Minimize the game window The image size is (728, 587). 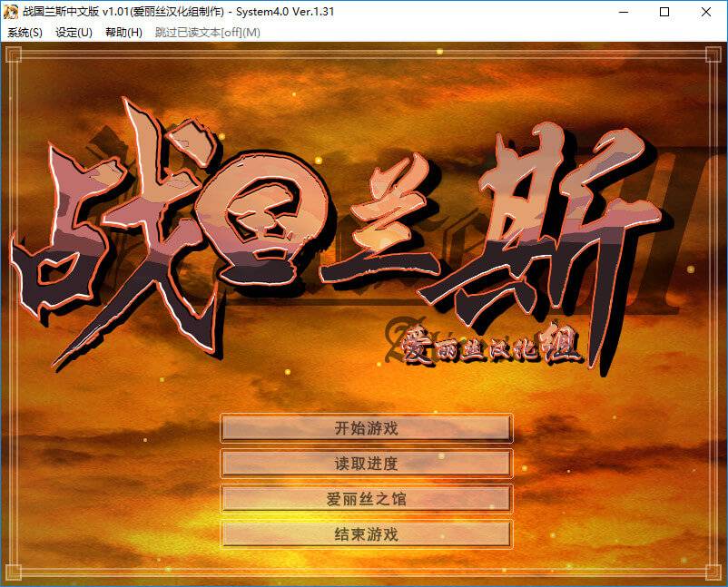623,12
